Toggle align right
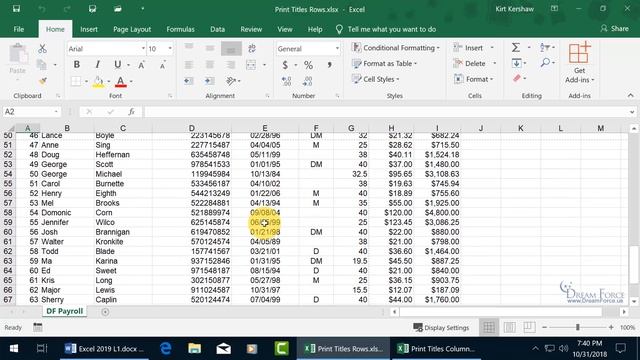 (x=231, y=64)
